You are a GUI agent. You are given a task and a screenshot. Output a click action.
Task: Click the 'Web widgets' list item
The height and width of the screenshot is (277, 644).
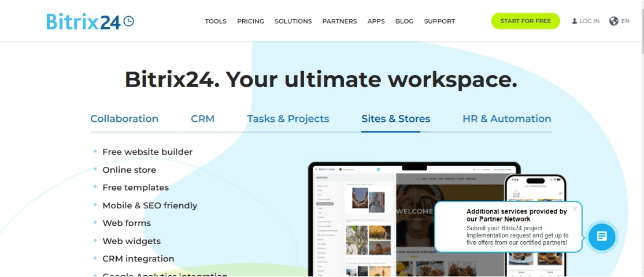pyautogui.click(x=131, y=241)
